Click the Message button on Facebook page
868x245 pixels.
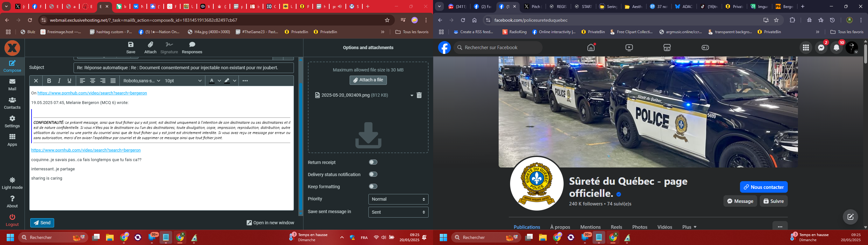[x=740, y=201]
